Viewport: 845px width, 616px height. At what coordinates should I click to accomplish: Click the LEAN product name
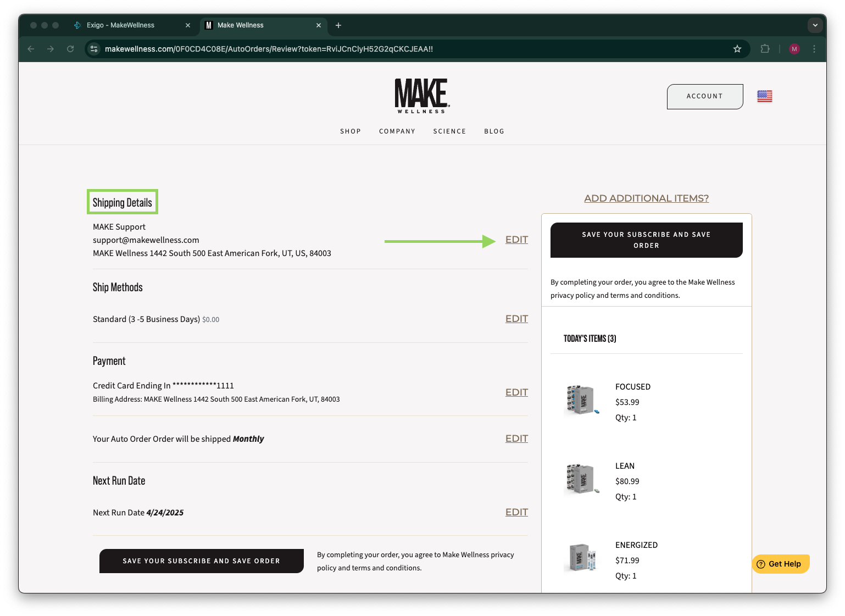[625, 466]
